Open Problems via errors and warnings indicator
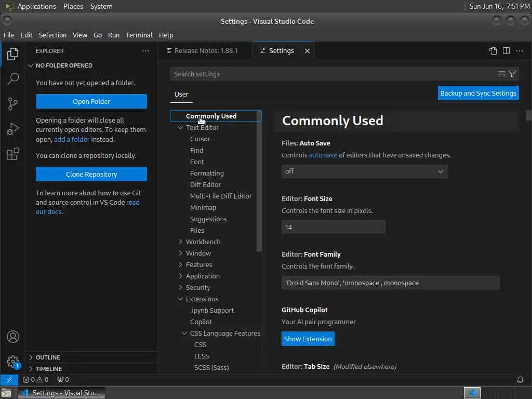This screenshot has width=532, height=399. [36, 380]
